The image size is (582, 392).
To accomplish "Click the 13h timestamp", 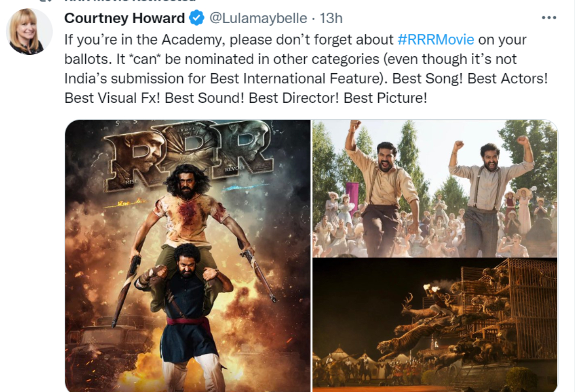I will coord(331,18).
